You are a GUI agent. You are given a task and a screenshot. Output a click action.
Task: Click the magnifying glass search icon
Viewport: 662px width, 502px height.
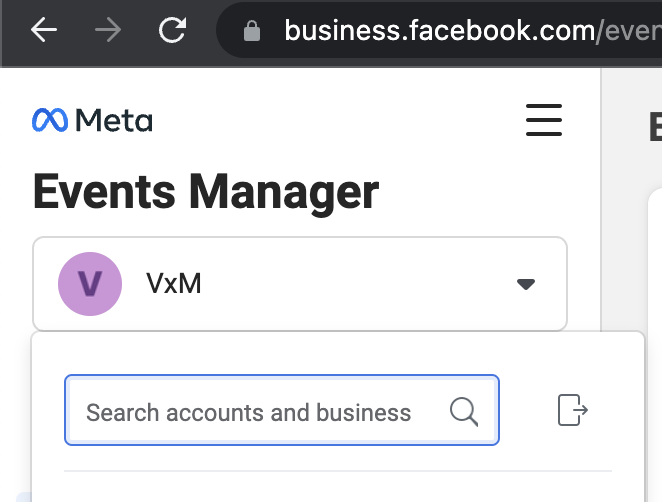coord(464,411)
